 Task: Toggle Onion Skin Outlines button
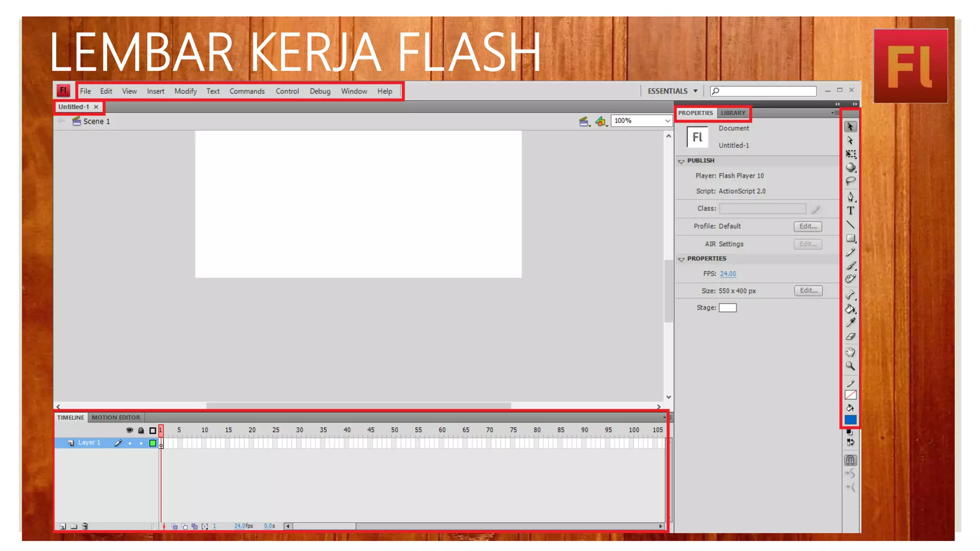(x=185, y=526)
